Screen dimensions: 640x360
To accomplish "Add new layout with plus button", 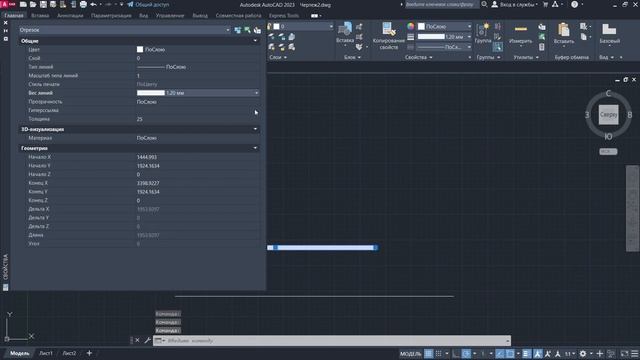I will click(x=89, y=353).
